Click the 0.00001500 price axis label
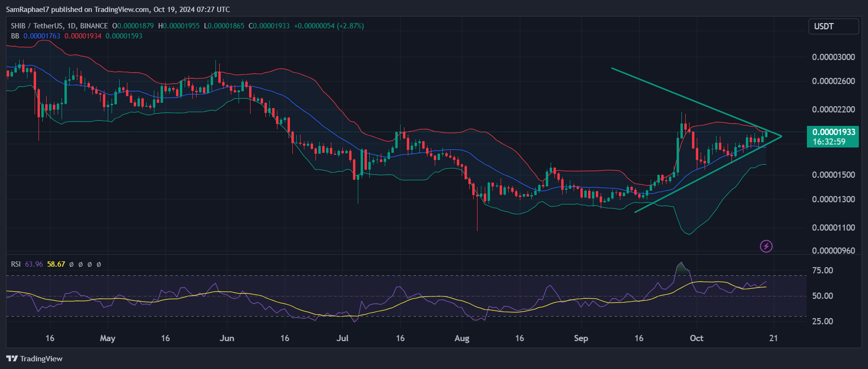This screenshot has width=868, height=369. click(x=833, y=175)
